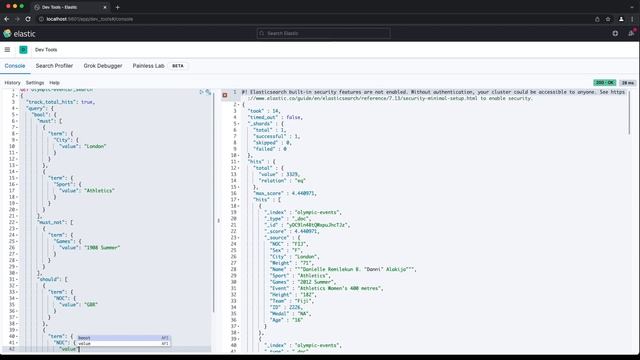
Task: Collapse the "bool" block at editor line 5
Action: (17, 115)
